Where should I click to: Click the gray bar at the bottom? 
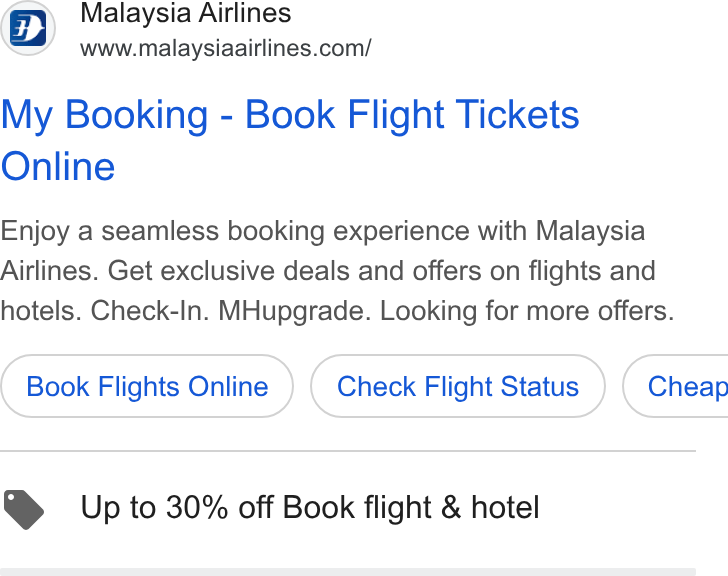point(348,572)
